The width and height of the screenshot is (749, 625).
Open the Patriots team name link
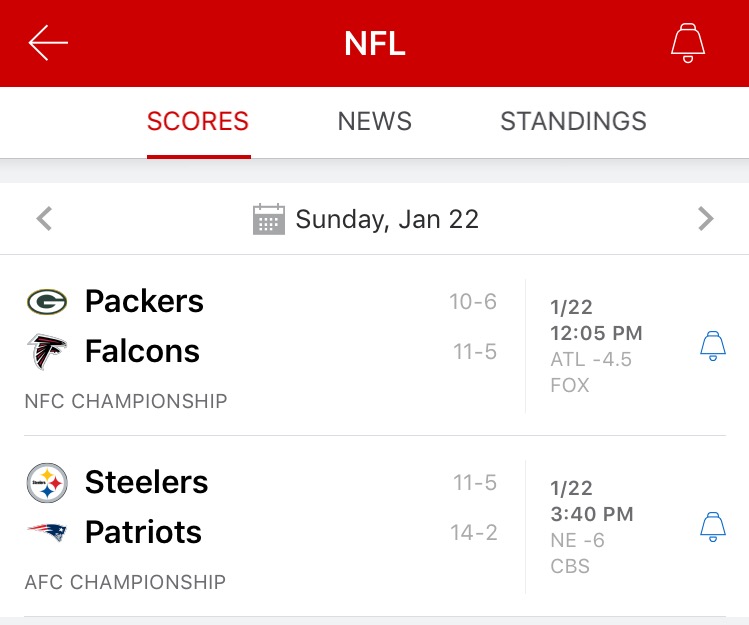[143, 532]
